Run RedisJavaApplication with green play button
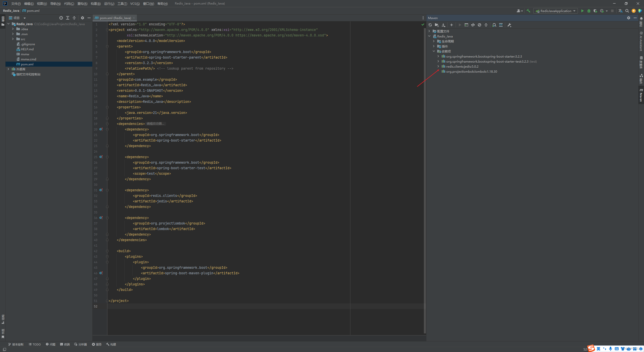This screenshot has width=644, height=352. tap(582, 11)
